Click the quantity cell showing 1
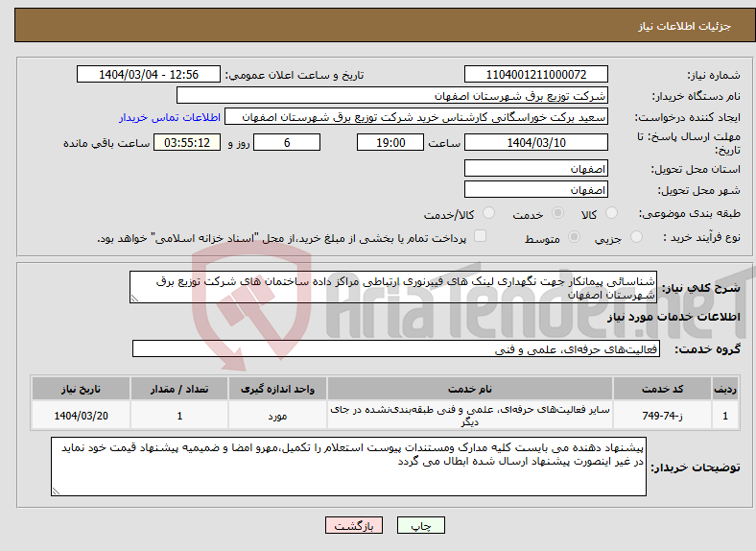756x551 pixels. click(x=179, y=416)
